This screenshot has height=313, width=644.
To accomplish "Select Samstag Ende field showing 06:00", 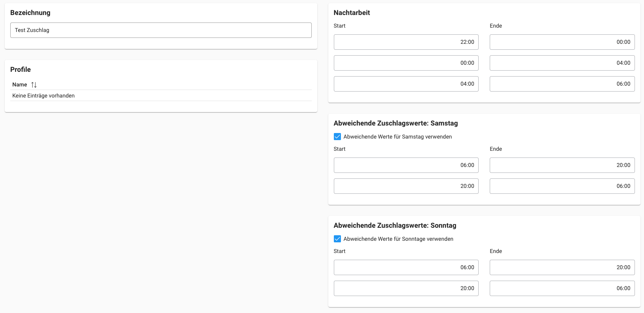I will click(562, 186).
